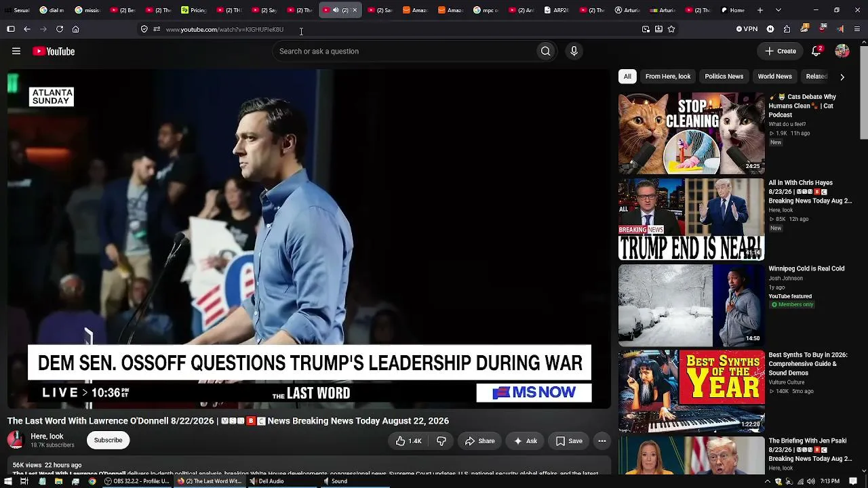The image size is (868, 488).
Task: Open the Here, look channel avatar
Action: [16, 441]
